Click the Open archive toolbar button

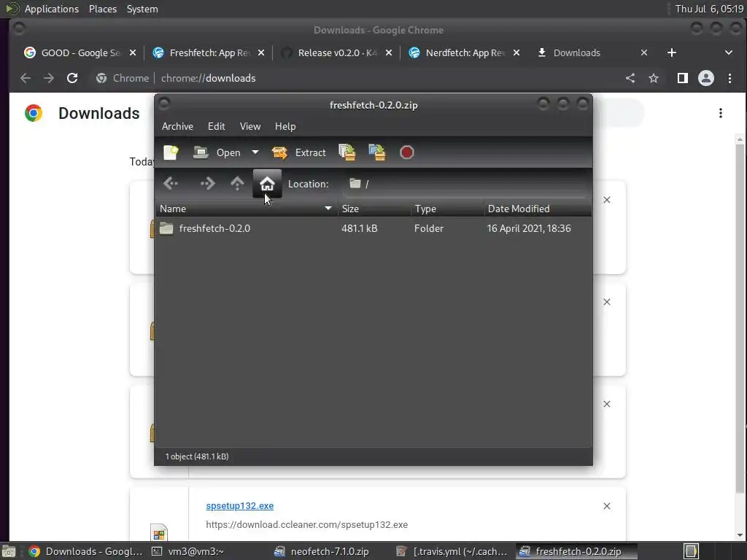tap(217, 152)
